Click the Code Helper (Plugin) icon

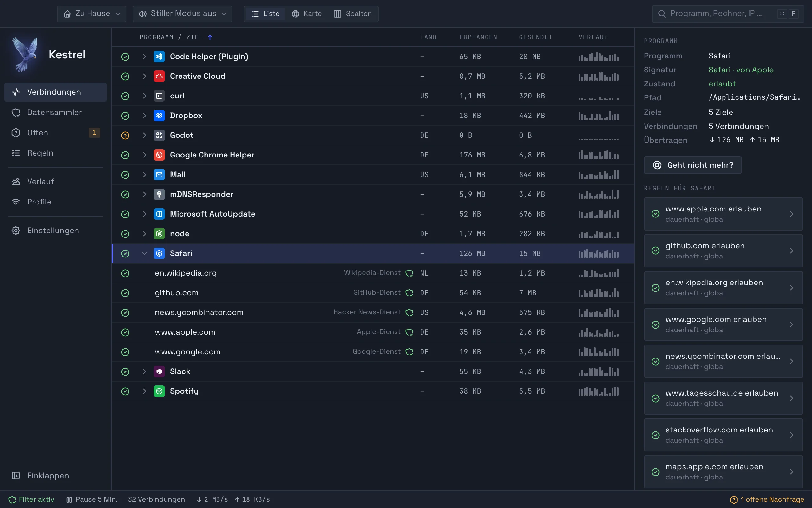tap(159, 57)
